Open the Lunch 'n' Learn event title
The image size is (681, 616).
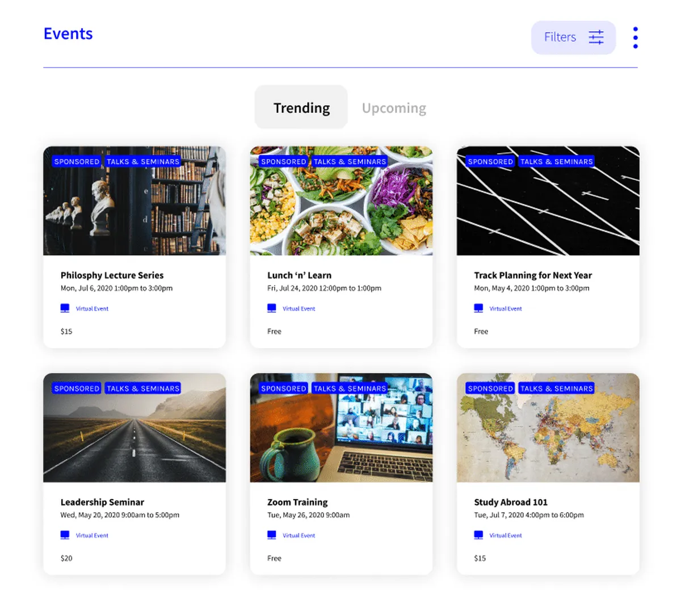(299, 275)
